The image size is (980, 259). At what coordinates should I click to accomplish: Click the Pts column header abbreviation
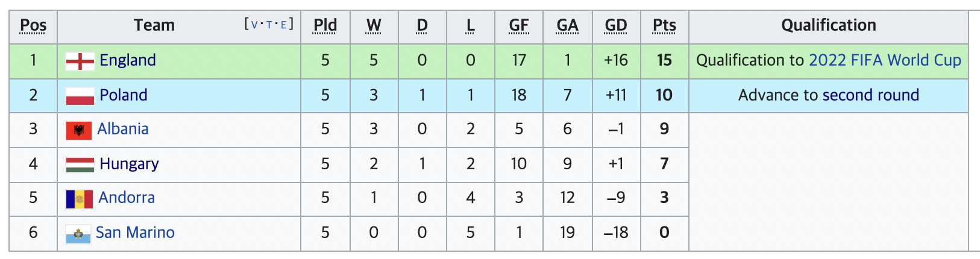pos(664,25)
